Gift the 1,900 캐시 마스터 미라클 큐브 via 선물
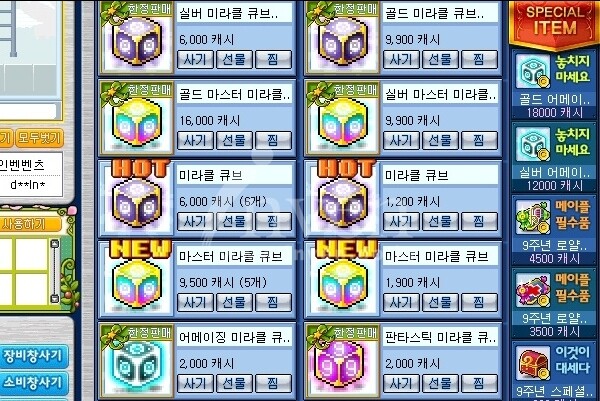Viewport: 600px width, 401px height. click(440, 302)
